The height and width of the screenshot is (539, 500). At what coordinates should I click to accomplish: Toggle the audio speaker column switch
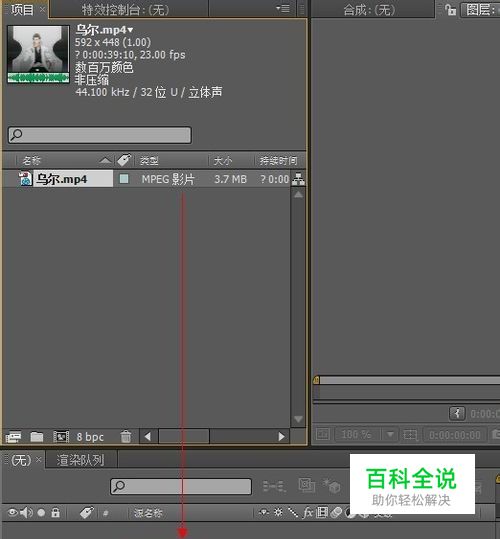(x=26, y=513)
